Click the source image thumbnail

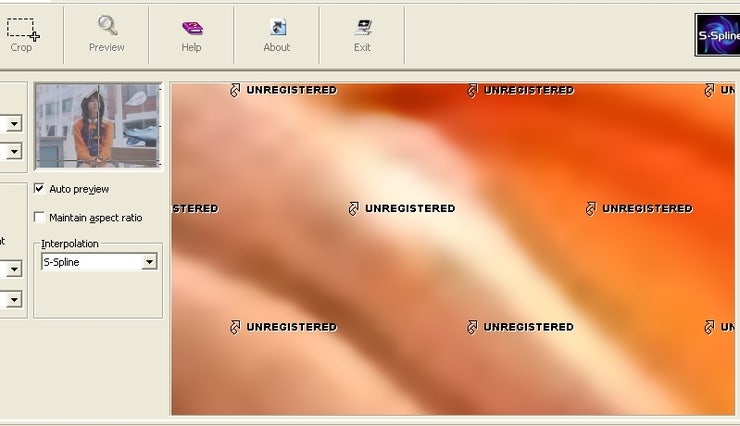click(x=97, y=125)
